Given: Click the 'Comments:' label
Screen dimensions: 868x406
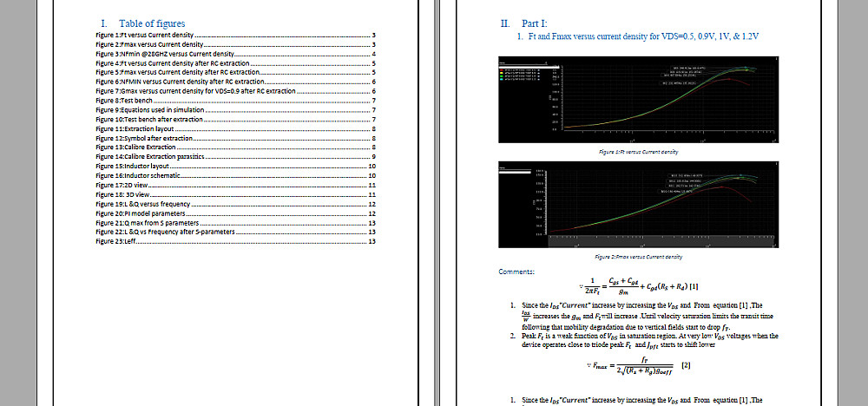Looking at the screenshot, I should click(516, 272).
